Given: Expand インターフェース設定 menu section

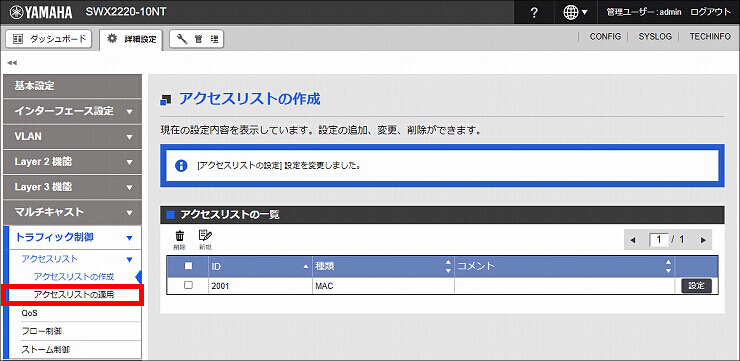Looking at the screenshot, I should (72, 111).
